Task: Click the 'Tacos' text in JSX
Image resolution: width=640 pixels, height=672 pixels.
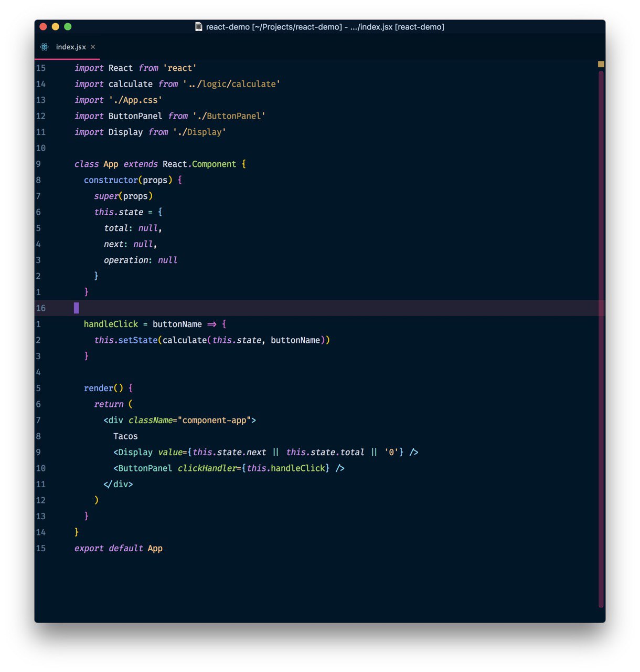Action: coord(125,436)
